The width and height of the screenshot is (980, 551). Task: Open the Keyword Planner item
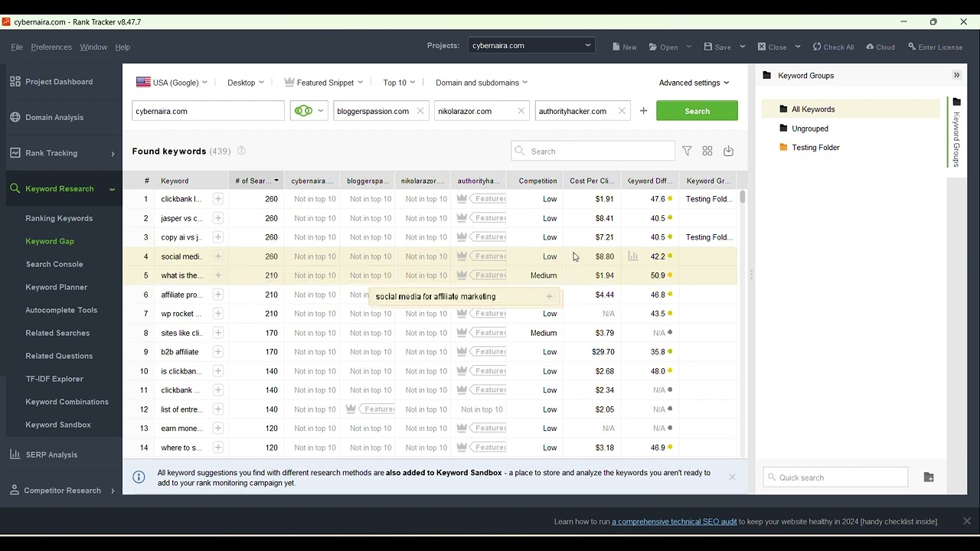(x=57, y=287)
